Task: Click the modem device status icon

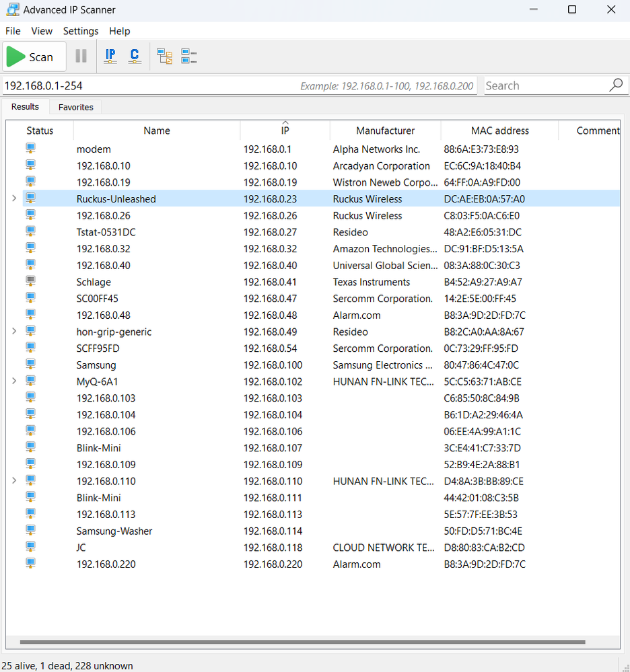Action: point(30,149)
